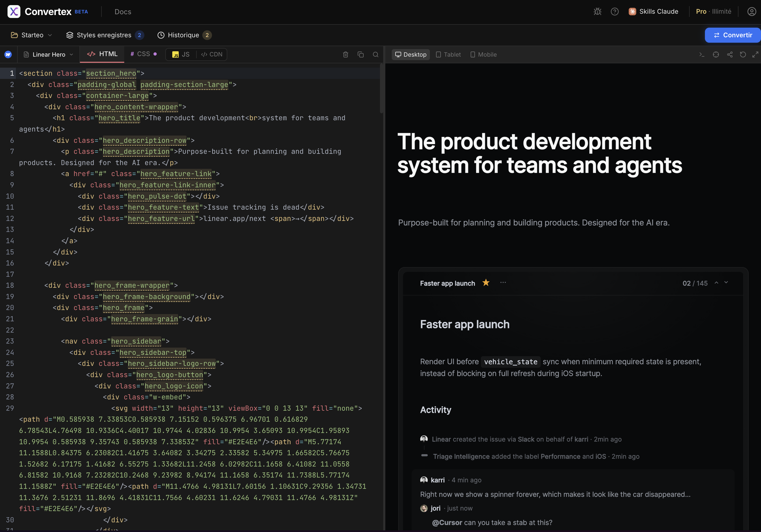761x532 pixels.
Task: Click the '02 / 145' issue counter
Action: click(x=695, y=283)
